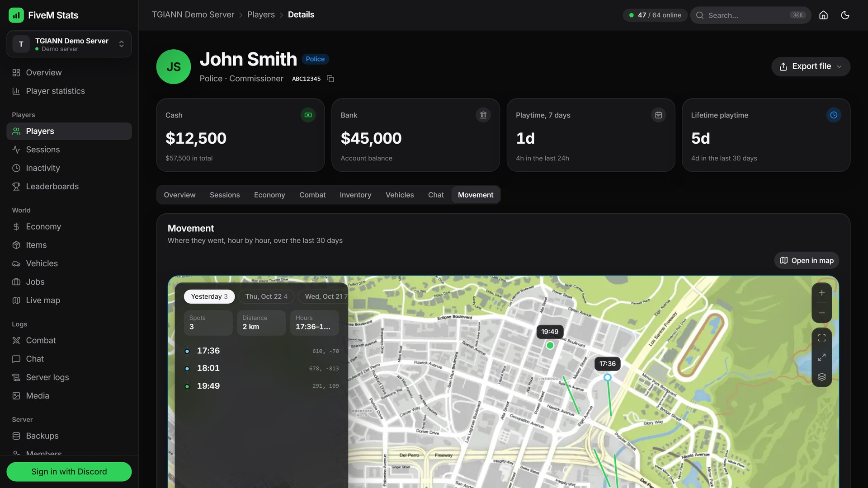Click the Cash card money icon

[308, 115]
